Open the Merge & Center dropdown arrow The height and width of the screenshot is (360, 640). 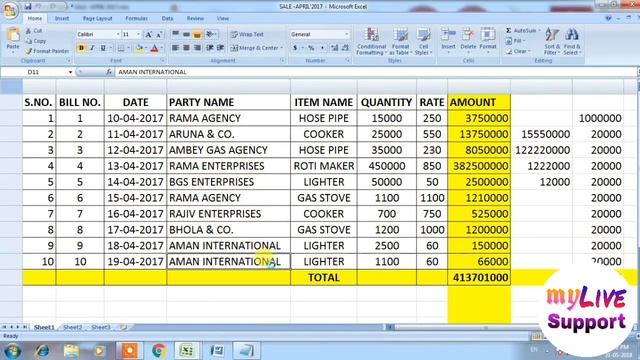coord(282,48)
